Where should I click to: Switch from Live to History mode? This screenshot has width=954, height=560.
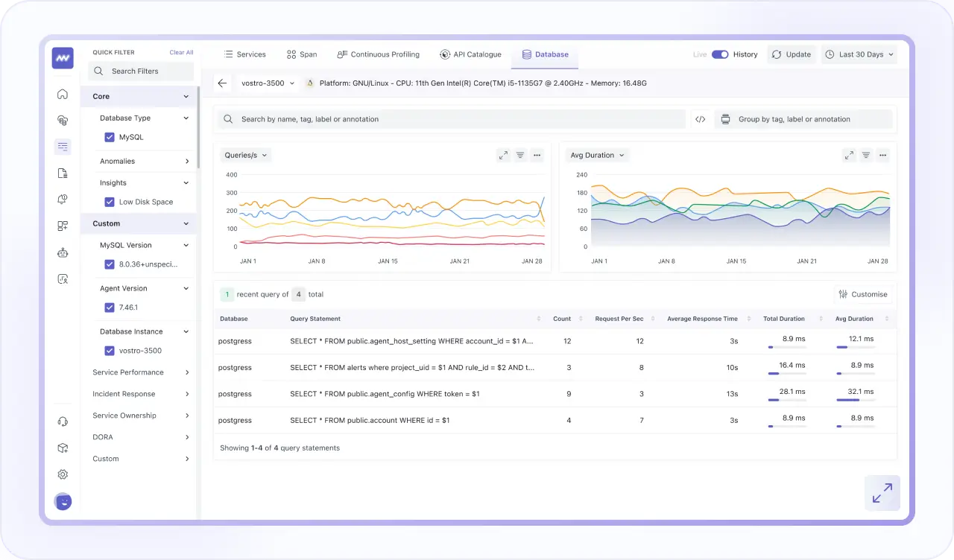[720, 54]
